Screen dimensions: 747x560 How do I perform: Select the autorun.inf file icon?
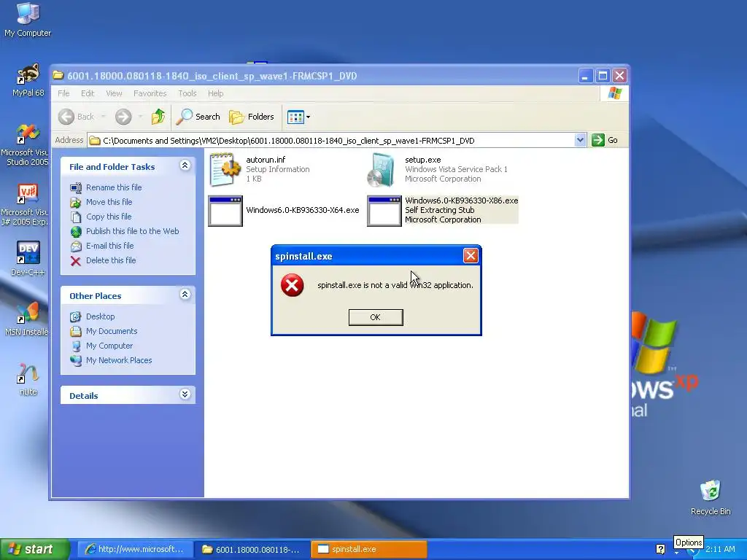(x=225, y=169)
